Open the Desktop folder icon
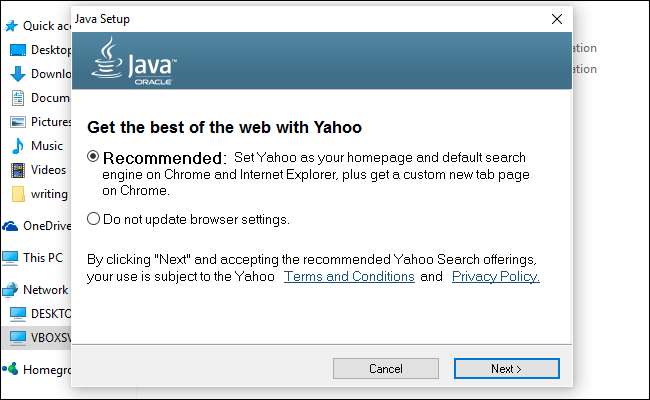Viewport: 650px width, 400px height. [x=18, y=50]
